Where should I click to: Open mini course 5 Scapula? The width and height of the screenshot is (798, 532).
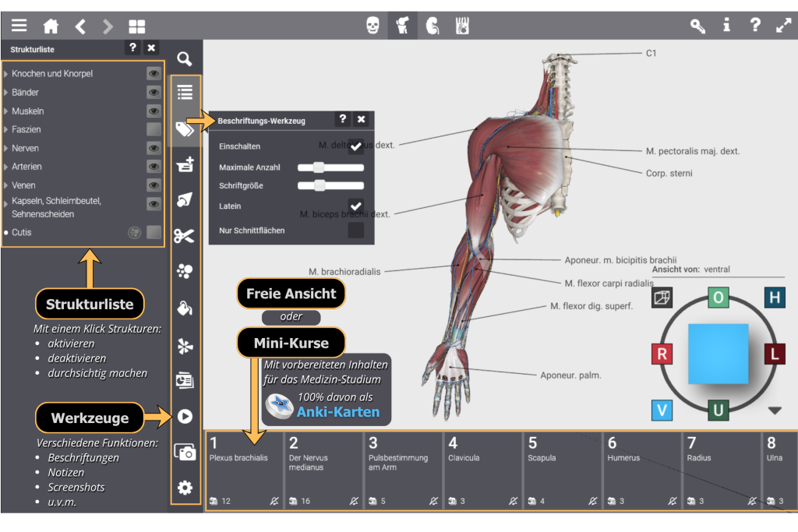tap(563, 470)
